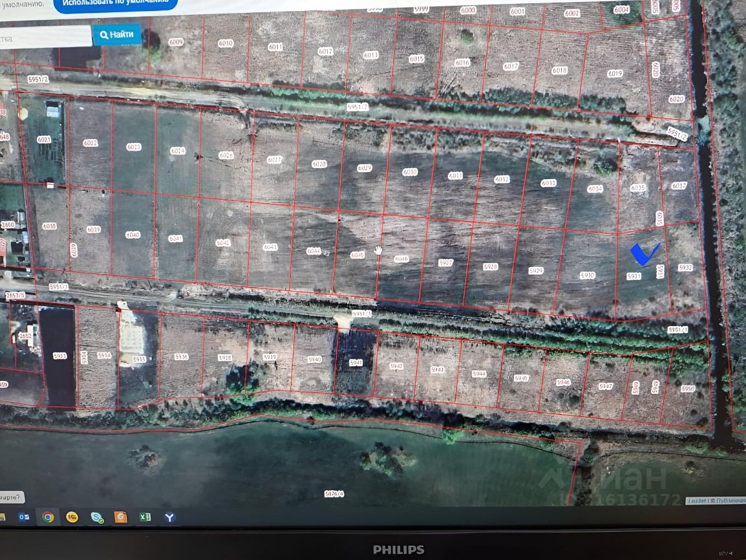
Task: Focus the parcel number search field
Action: [45, 37]
